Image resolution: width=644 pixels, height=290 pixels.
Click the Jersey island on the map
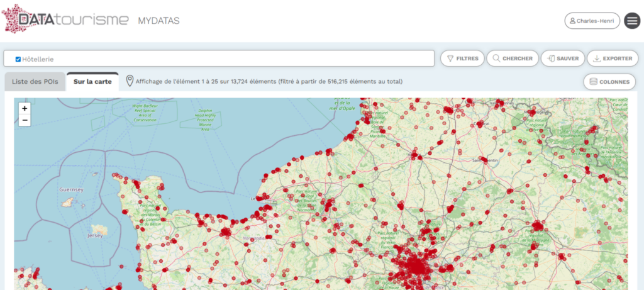point(97,231)
